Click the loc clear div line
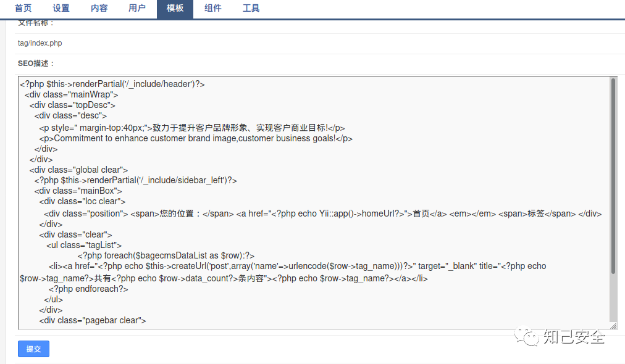 (x=82, y=202)
